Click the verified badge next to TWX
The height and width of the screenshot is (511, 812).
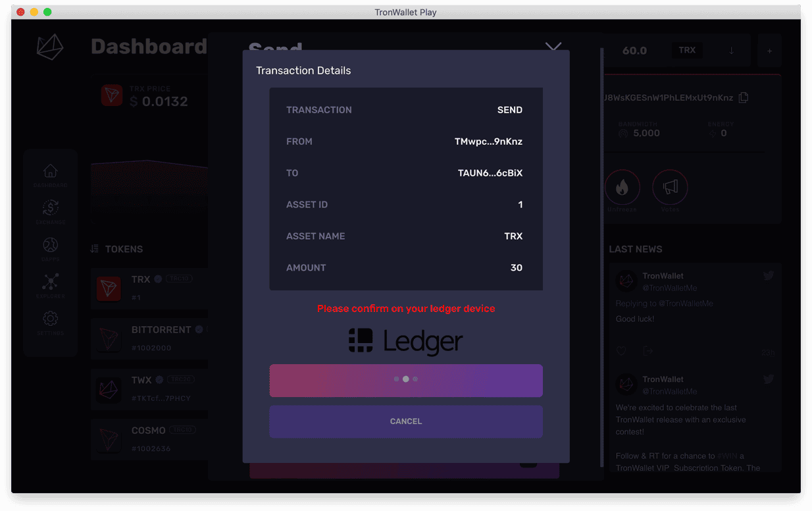pos(160,380)
